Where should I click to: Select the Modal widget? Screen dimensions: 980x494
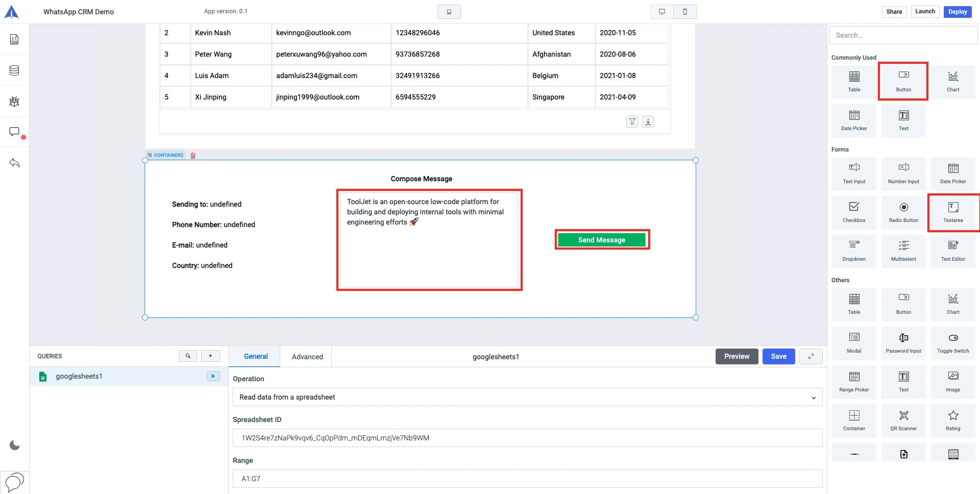point(853,342)
